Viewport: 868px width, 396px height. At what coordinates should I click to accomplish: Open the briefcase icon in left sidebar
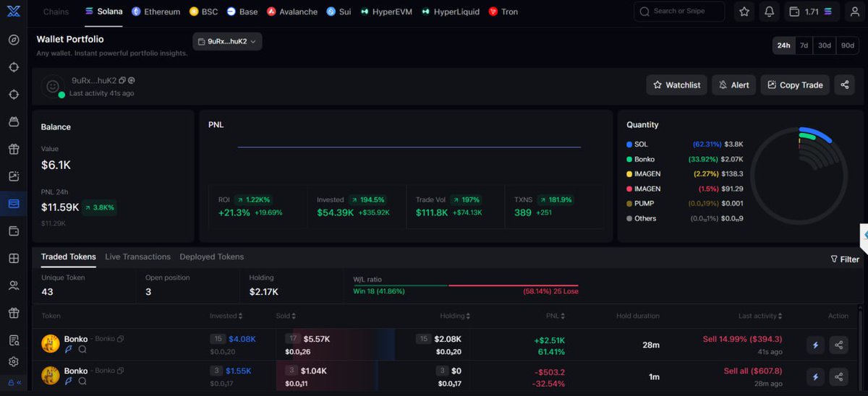pos(14,121)
